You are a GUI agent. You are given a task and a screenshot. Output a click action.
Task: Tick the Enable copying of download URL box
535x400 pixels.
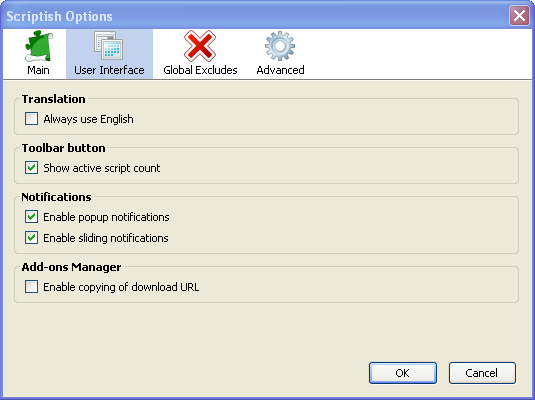point(31,287)
